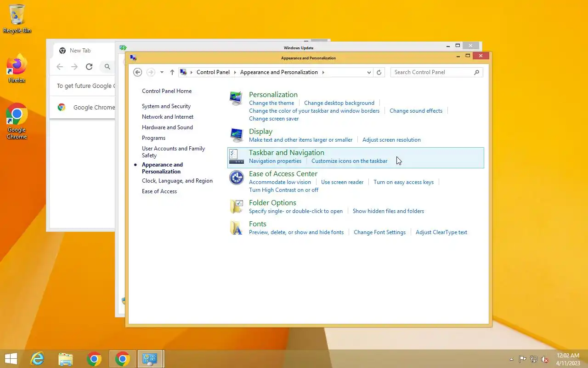The width and height of the screenshot is (588, 368).
Task: Click the Control Panel taskbar button
Action: click(150, 359)
